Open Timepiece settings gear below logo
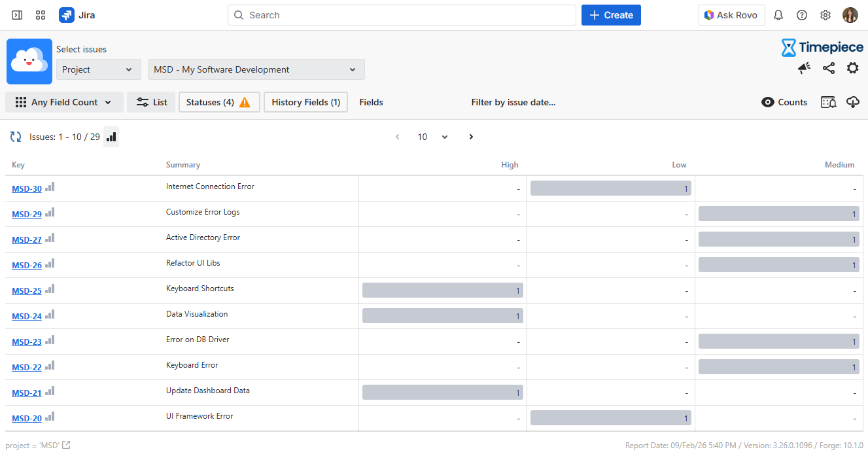Screen dimensions: 868x456 [852, 68]
